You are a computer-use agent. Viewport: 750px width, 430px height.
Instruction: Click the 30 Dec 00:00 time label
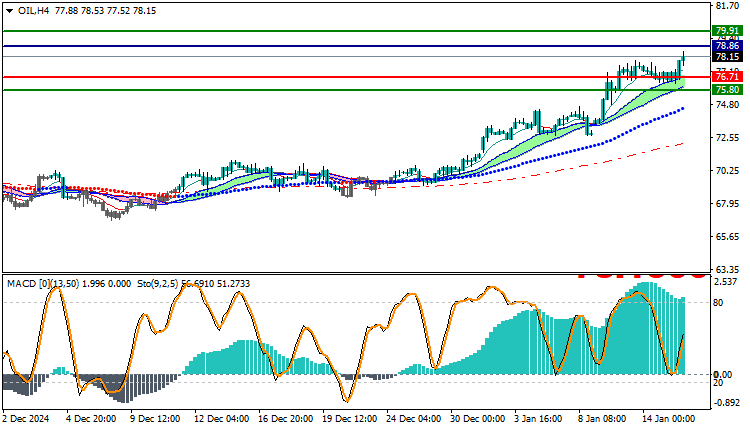point(477,419)
